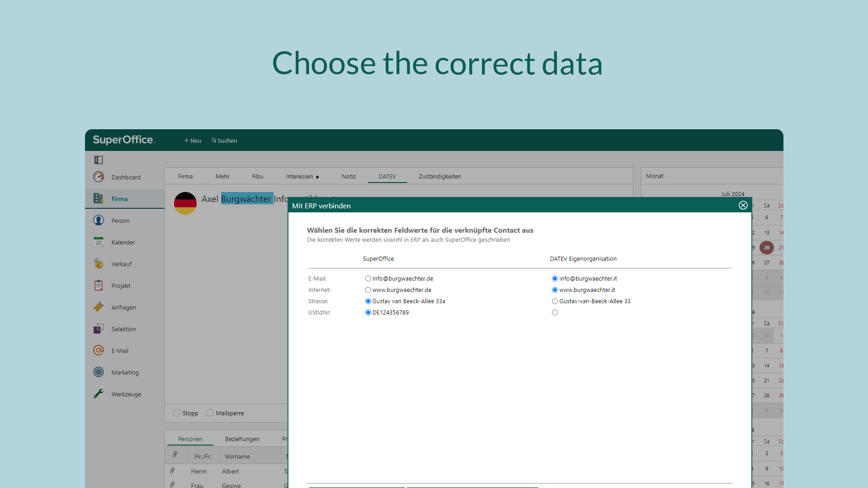This screenshot has height=488, width=868.
Task: Select SuperOffice website www.burgwaechter.de
Action: point(368,290)
